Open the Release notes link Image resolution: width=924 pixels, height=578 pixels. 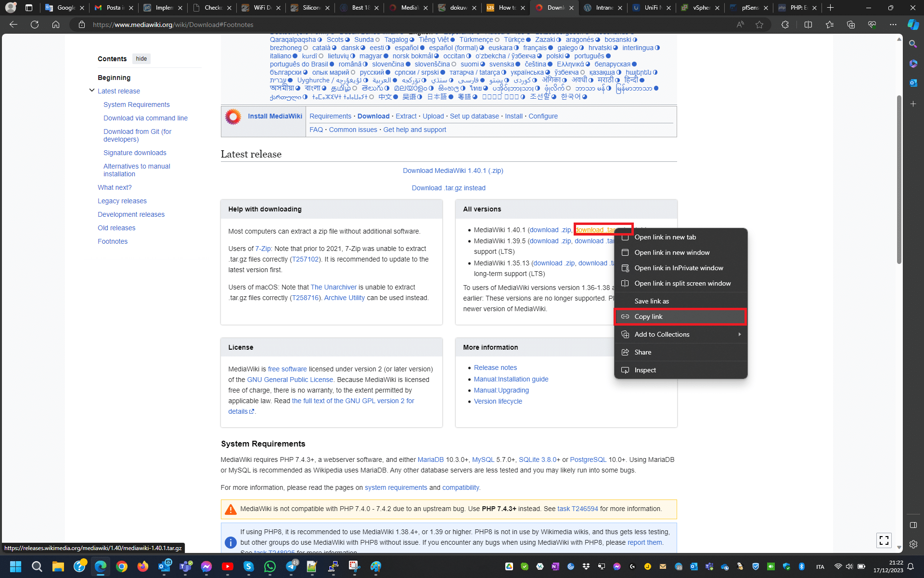tap(495, 368)
